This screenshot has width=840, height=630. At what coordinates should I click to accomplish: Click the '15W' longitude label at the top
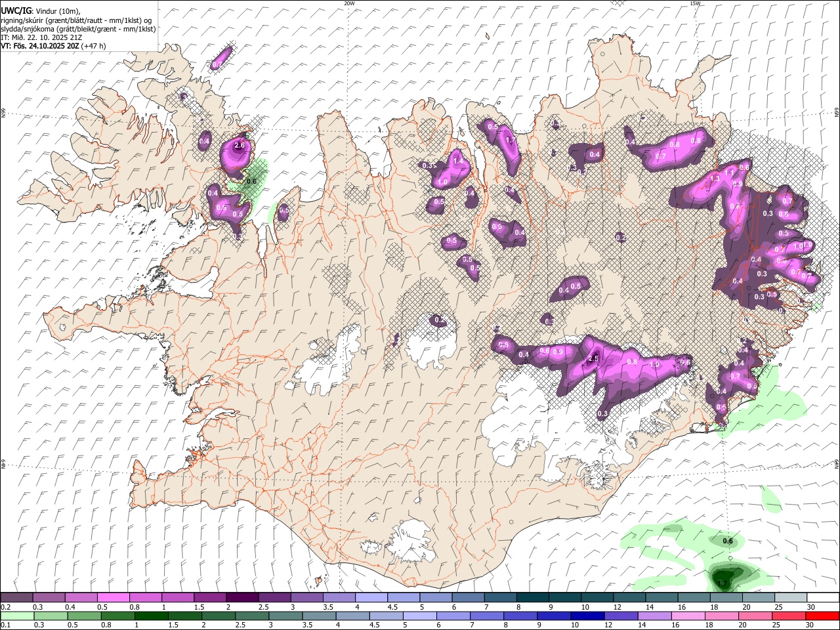(x=695, y=3)
